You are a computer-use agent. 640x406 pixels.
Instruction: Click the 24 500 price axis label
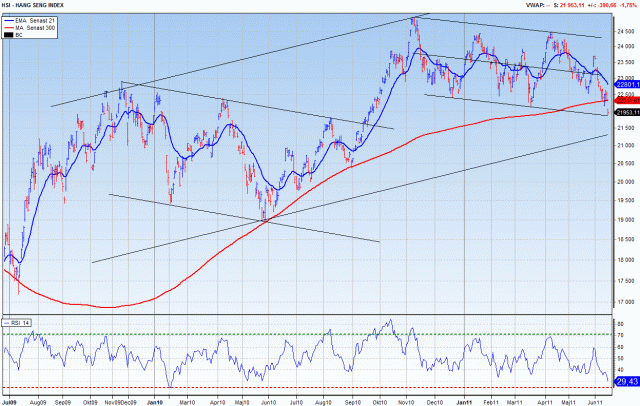626,31
